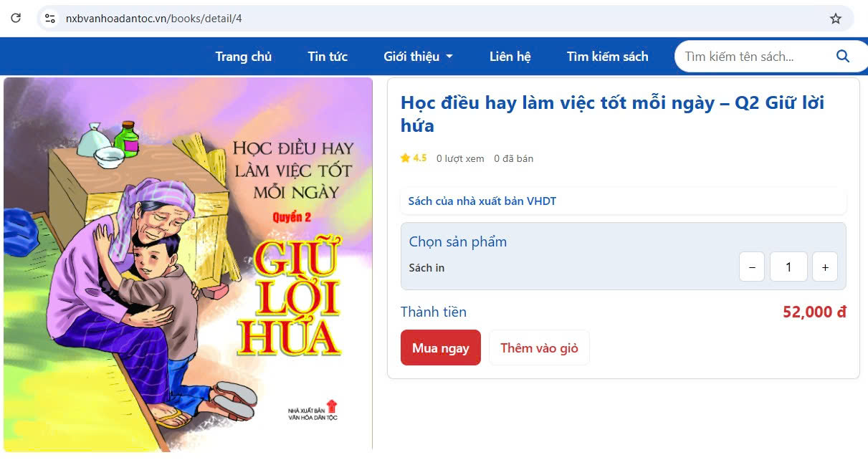The image size is (868, 460).
Task: Open the Tìm kiếm sách page
Action: [608, 57]
